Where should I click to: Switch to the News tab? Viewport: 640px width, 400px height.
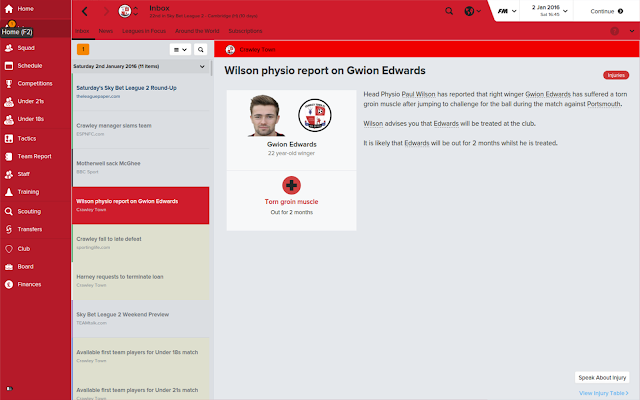[x=106, y=31]
